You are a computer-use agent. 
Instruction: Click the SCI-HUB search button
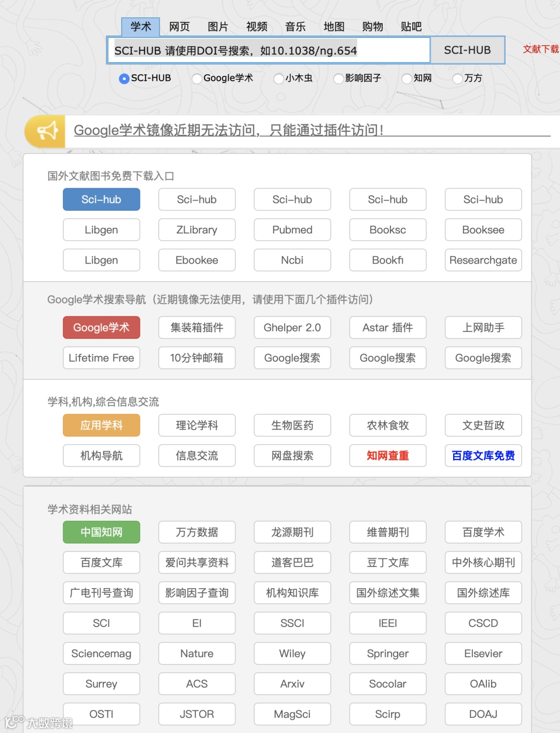pyautogui.click(x=467, y=50)
